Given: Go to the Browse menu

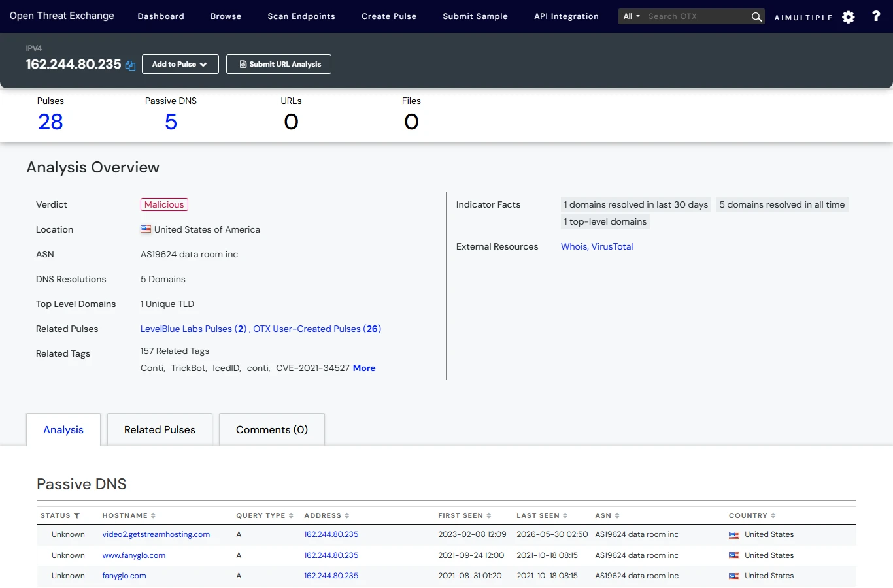Looking at the screenshot, I should [226, 16].
